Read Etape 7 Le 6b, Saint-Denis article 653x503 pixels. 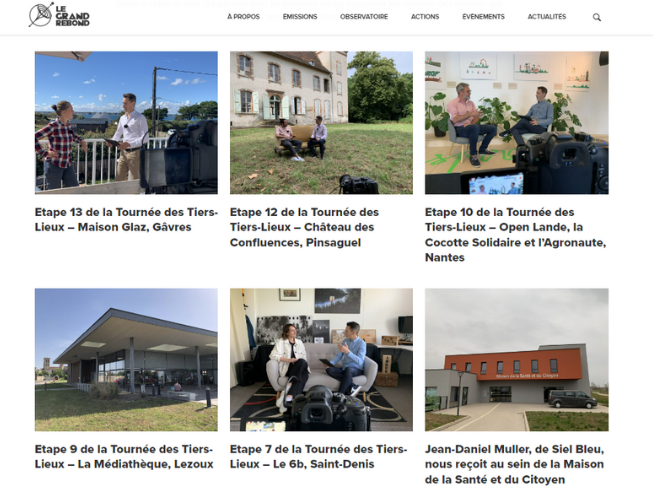pyautogui.click(x=319, y=456)
